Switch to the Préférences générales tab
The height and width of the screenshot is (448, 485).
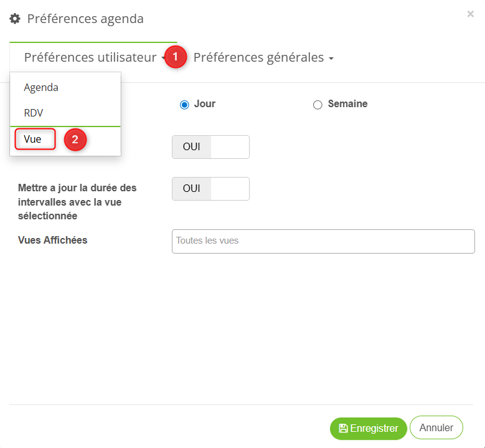258,57
